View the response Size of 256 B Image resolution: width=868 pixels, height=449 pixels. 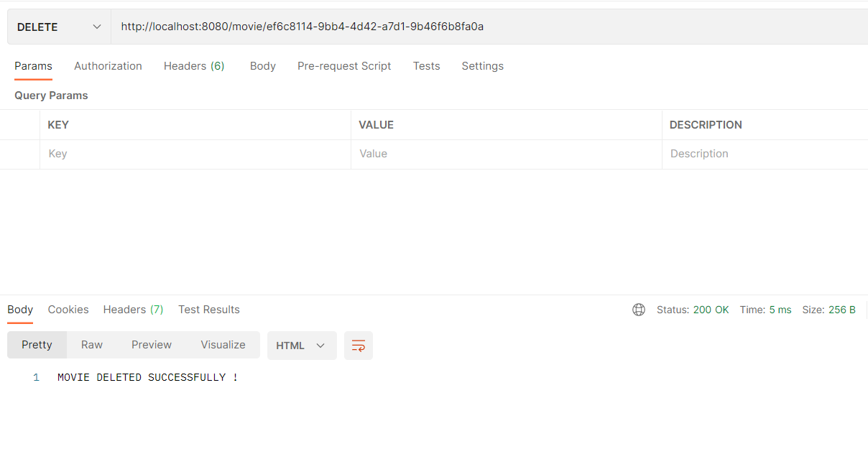point(828,310)
